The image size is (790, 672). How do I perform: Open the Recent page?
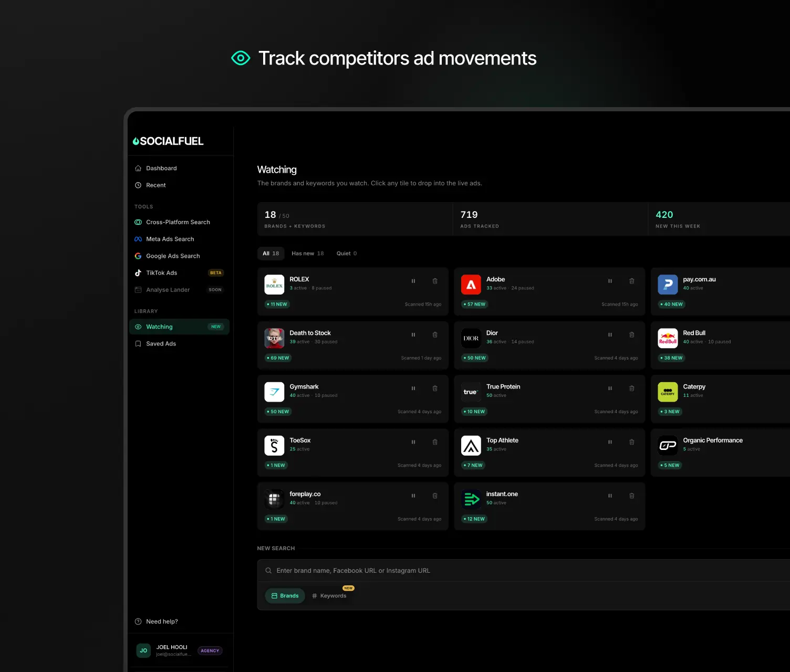(x=179, y=185)
